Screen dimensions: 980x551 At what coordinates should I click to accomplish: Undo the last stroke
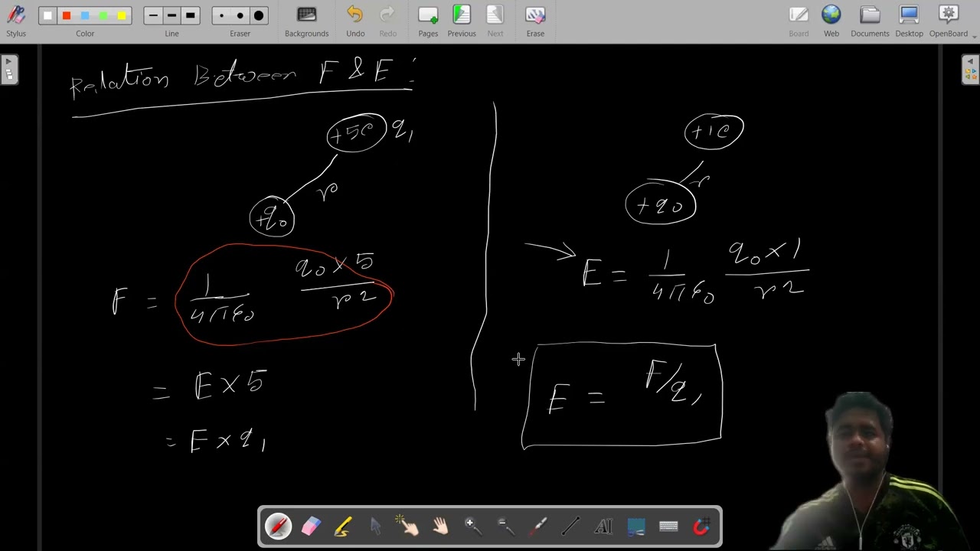coord(355,21)
